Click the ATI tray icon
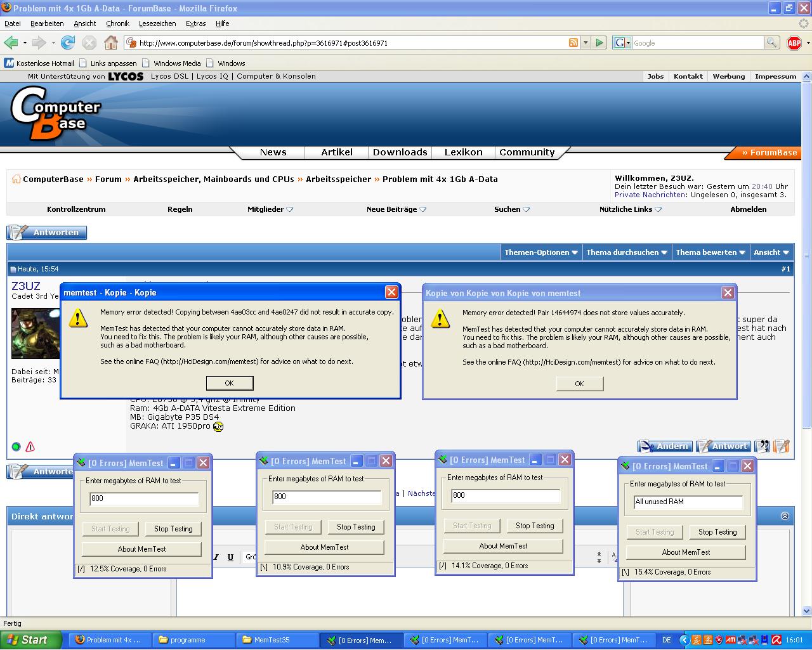The height and width of the screenshot is (650, 812). (730, 640)
